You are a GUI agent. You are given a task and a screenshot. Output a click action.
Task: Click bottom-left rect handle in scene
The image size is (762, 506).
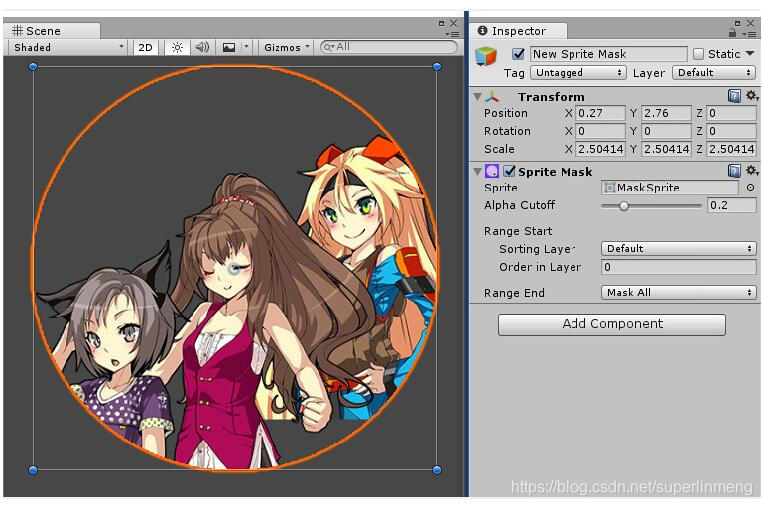point(33,470)
